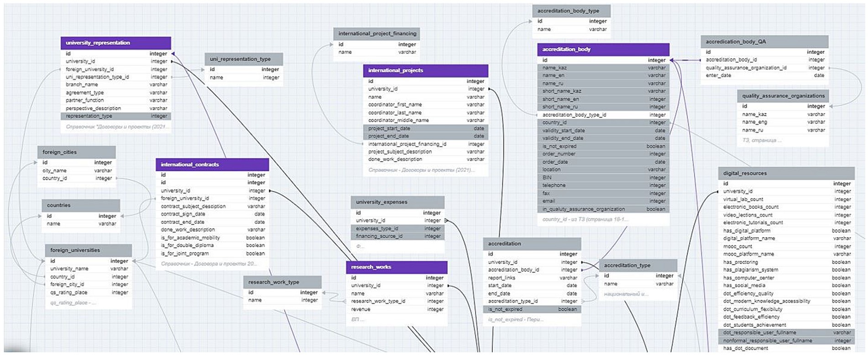Select the partner_function field row
The image size is (868, 355).
pyautogui.click(x=116, y=101)
